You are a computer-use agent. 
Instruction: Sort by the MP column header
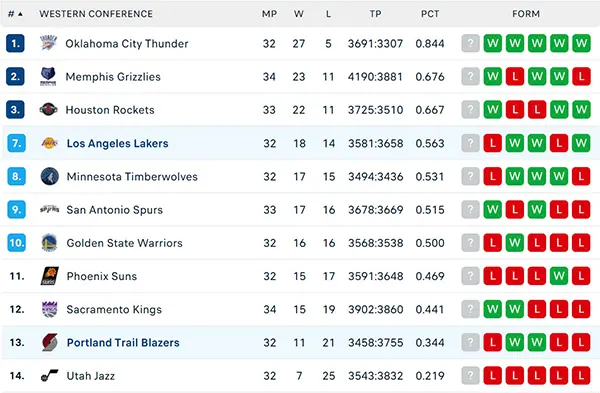(269, 14)
